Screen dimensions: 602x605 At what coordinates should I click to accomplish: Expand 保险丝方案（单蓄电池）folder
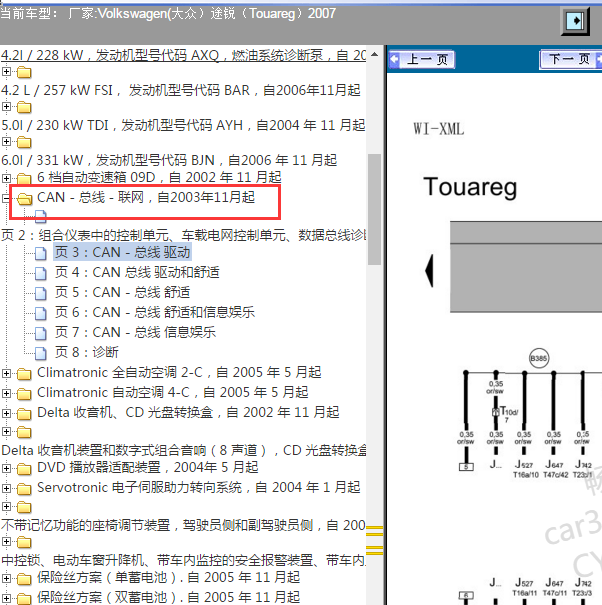(x=6, y=578)
